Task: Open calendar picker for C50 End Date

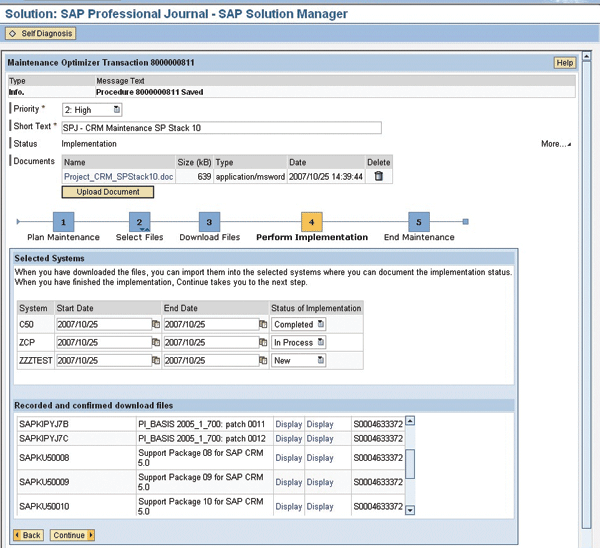Action: pos(263,324)
